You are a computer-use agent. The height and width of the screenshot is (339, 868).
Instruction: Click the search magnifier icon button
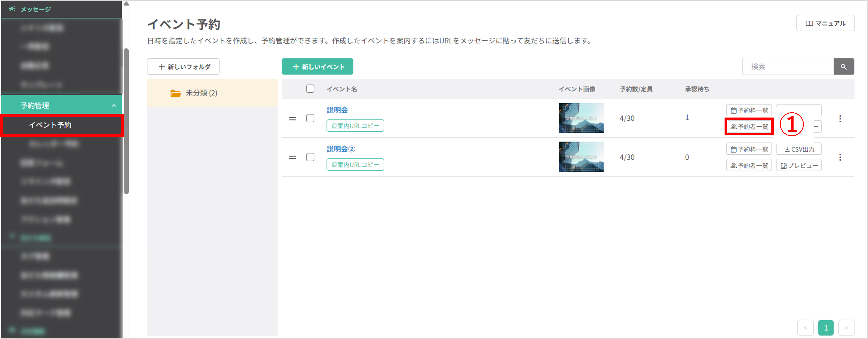coord(843,67)
